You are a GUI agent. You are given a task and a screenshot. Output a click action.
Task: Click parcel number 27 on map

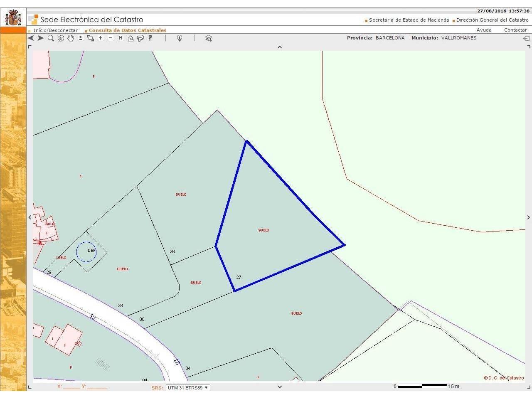point(239,277)
